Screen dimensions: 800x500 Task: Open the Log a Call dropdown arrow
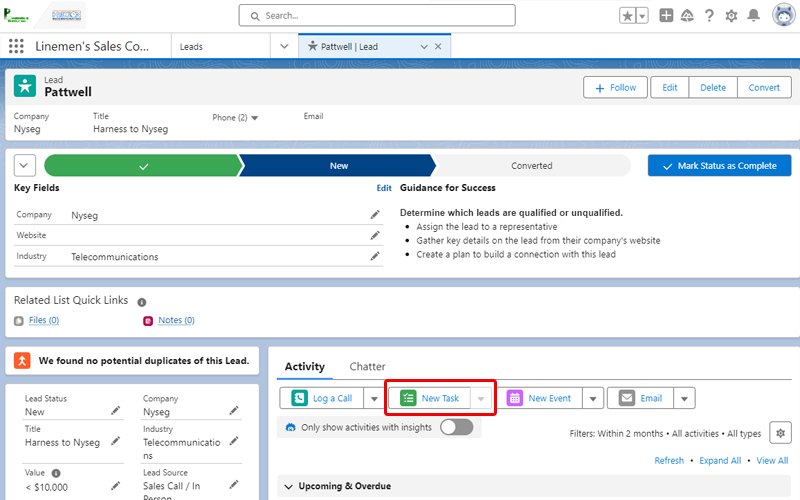pos(374,398)
